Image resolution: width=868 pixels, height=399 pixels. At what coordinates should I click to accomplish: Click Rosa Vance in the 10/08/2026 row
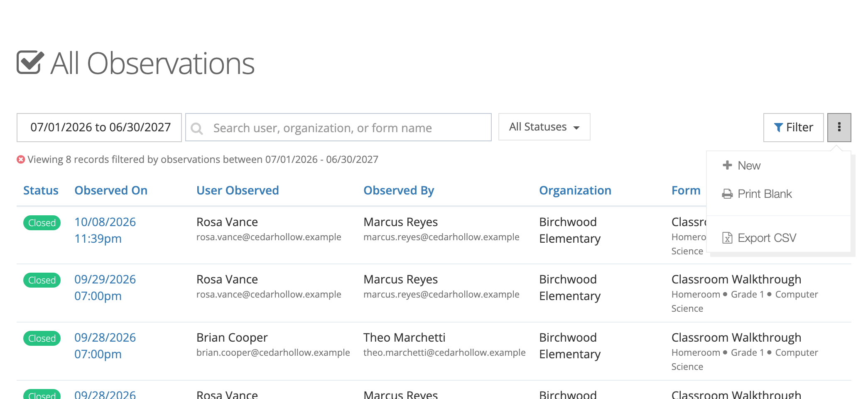(227, 222)
